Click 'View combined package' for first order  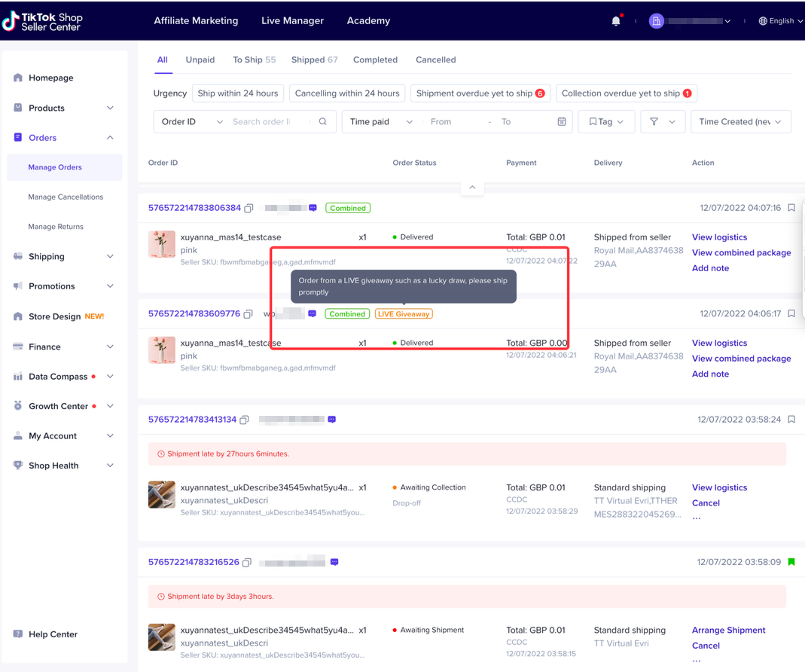coord(741,252)
